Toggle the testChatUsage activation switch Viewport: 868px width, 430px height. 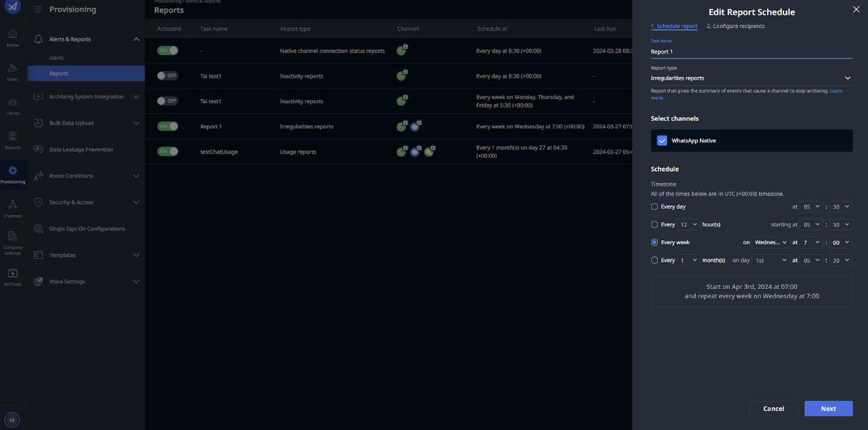(167, 151)
